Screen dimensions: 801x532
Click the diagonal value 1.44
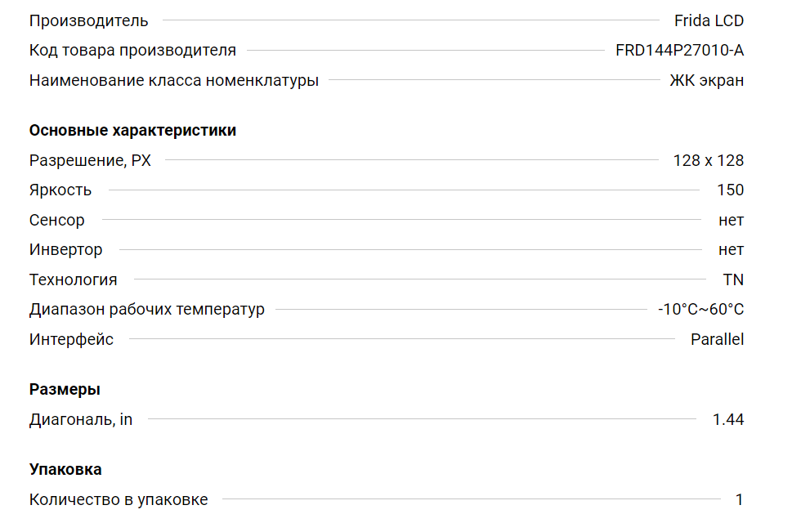coord(728,419)
